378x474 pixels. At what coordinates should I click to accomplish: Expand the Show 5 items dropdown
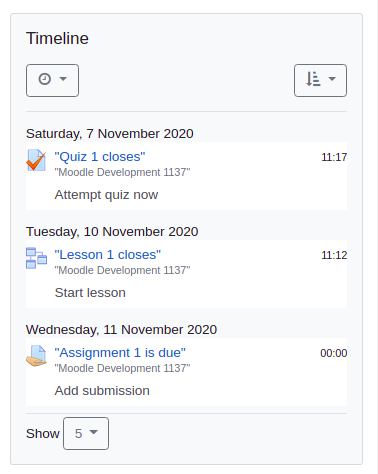[86, 433]
